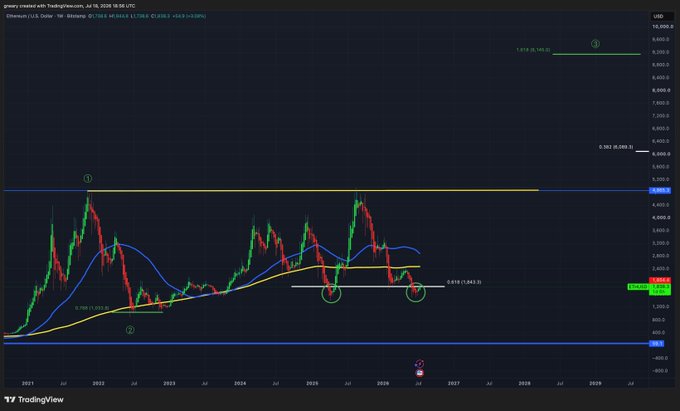Select the green ETHUSD symbol label on price axis
The width and height of the screenshot is (680, 411).
[638, 287]
